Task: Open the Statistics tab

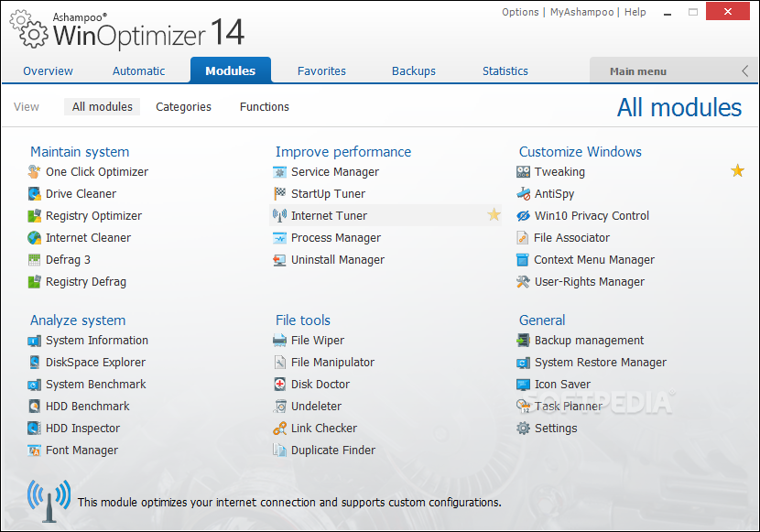Action: (x=505, y=71)
